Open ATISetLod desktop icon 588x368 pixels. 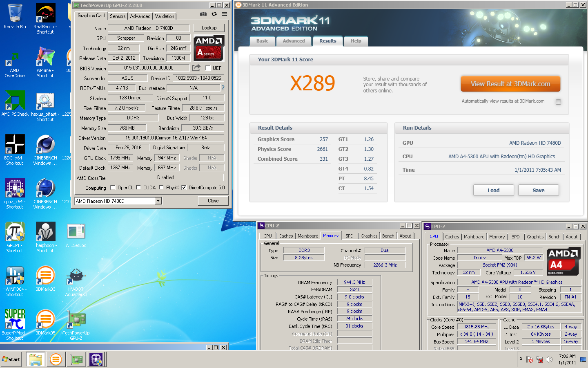(76, 235)
